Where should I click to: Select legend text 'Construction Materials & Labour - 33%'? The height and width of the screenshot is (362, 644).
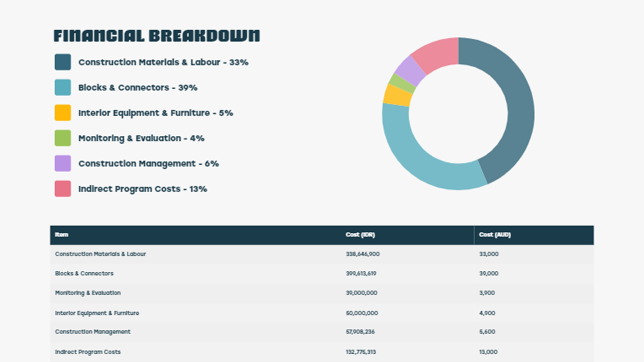tap(163, 62)
